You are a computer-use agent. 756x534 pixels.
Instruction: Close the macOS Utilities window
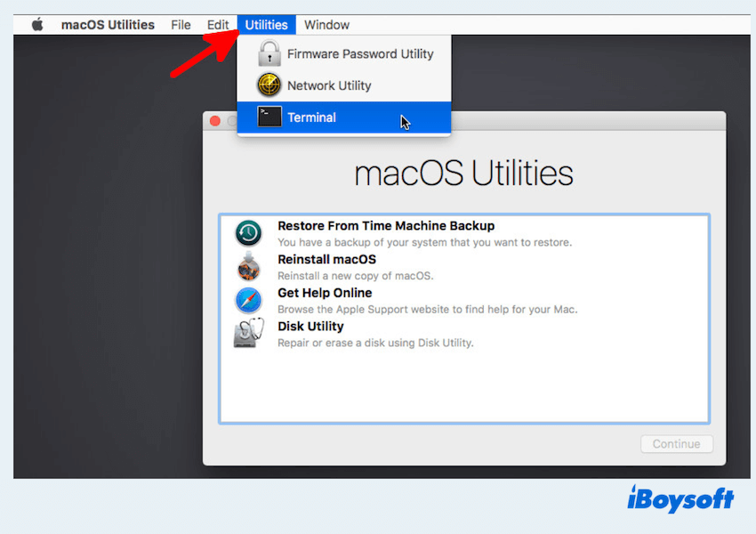click(214, 121)
